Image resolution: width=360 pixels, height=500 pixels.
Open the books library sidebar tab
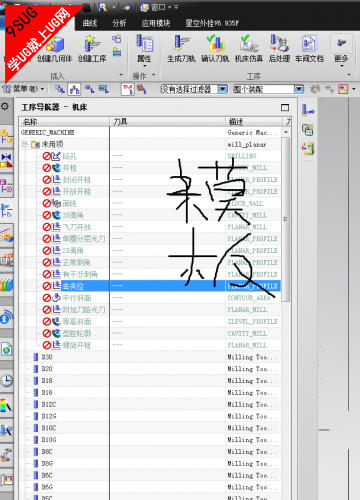(x=6, y=285)
